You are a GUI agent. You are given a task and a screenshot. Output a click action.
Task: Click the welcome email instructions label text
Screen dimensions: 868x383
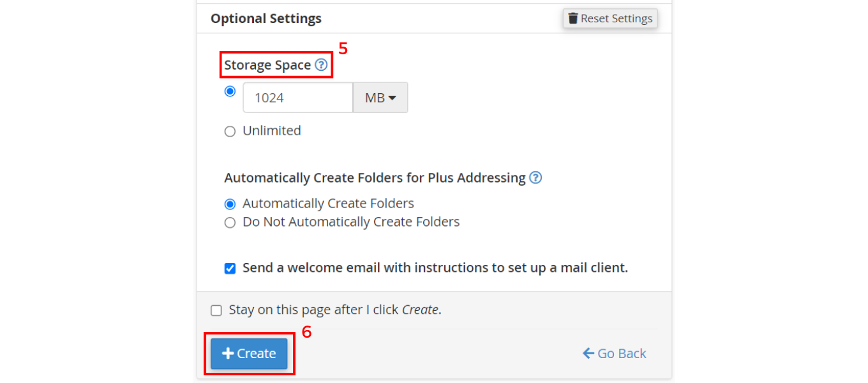click(x=435, y=268)
